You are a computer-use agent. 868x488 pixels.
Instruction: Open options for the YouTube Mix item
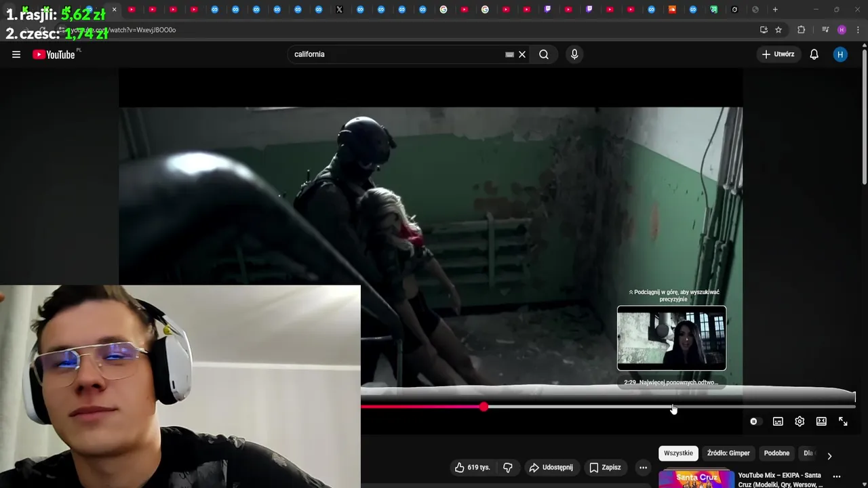(837, 476)
